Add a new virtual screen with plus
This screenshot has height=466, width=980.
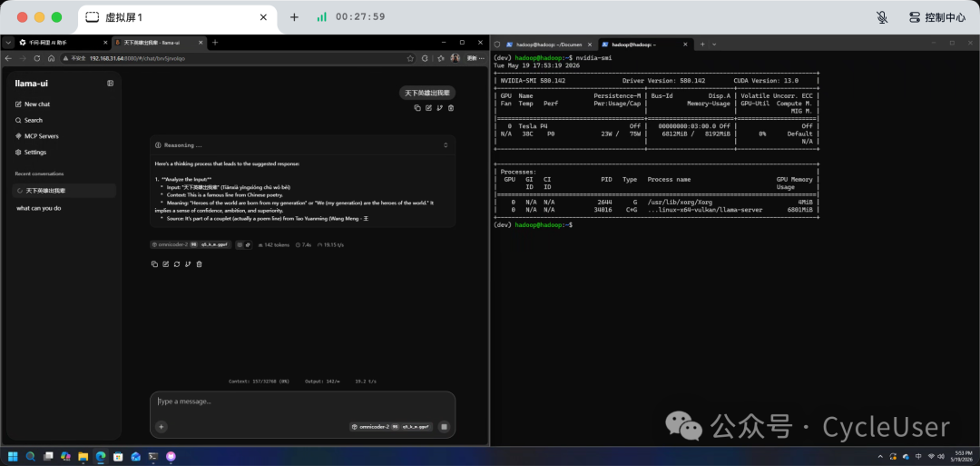[294, 17]
